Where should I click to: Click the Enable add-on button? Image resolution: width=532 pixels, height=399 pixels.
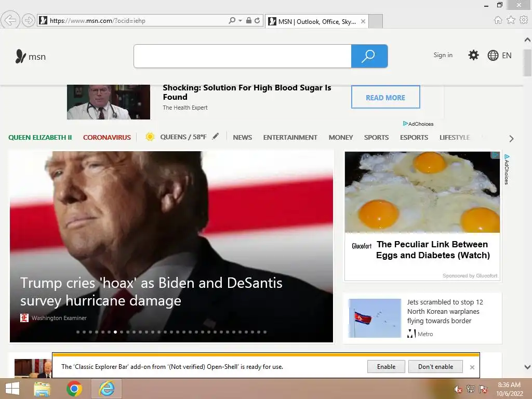pyautogui.click(x=386, y=367)
